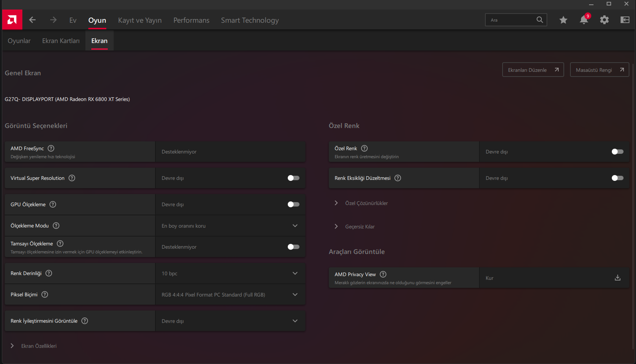Toggle Tamsayı Ölçekleme switch
The width and height of the screenshot is (636, 364).
[294, 247]
